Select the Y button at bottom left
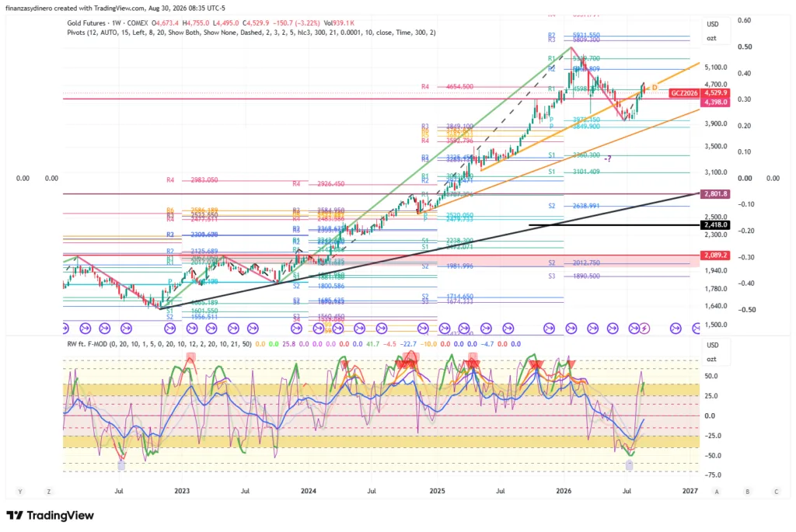 20,492
